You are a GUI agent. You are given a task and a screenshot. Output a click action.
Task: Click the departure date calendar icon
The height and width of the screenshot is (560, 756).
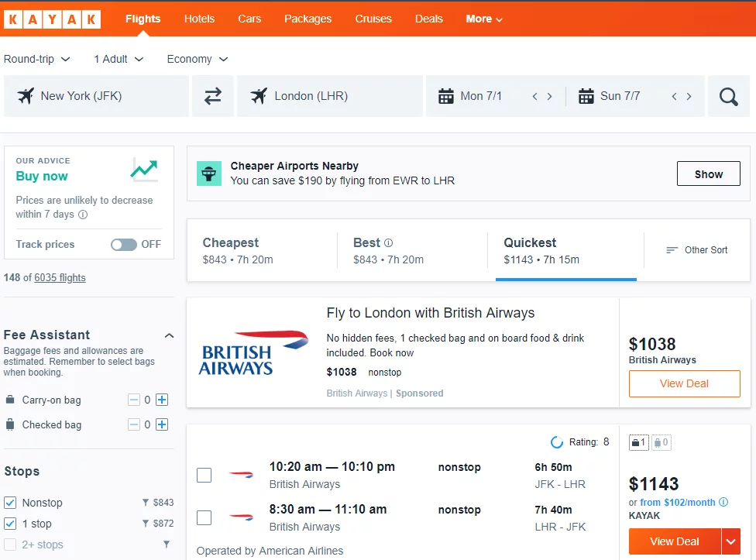pos(446,96)
